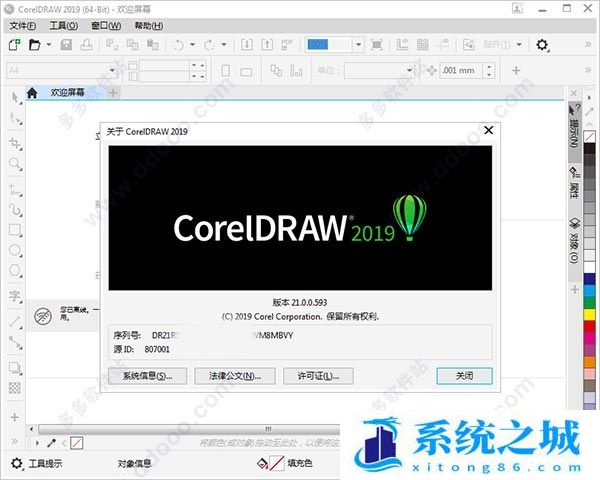Open the zoom level dropdown arrow
This screenshot has height=480, width=600.
pos(358,45)
